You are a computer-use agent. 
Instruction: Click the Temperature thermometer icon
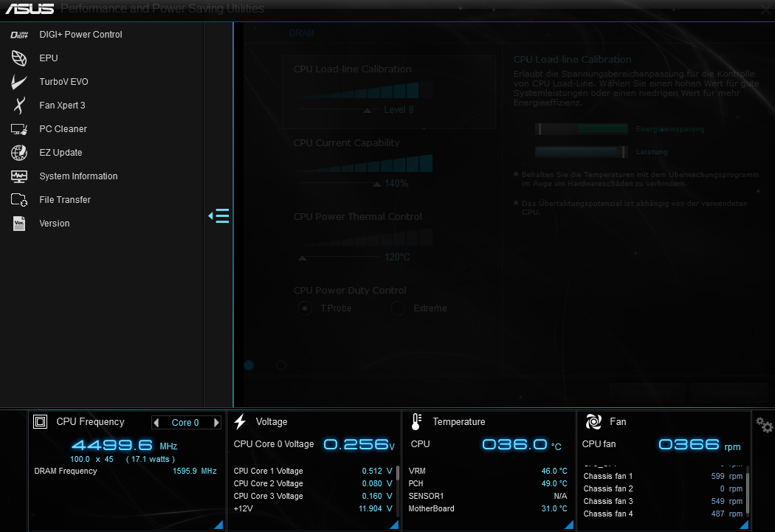click(x=416, y=422)
